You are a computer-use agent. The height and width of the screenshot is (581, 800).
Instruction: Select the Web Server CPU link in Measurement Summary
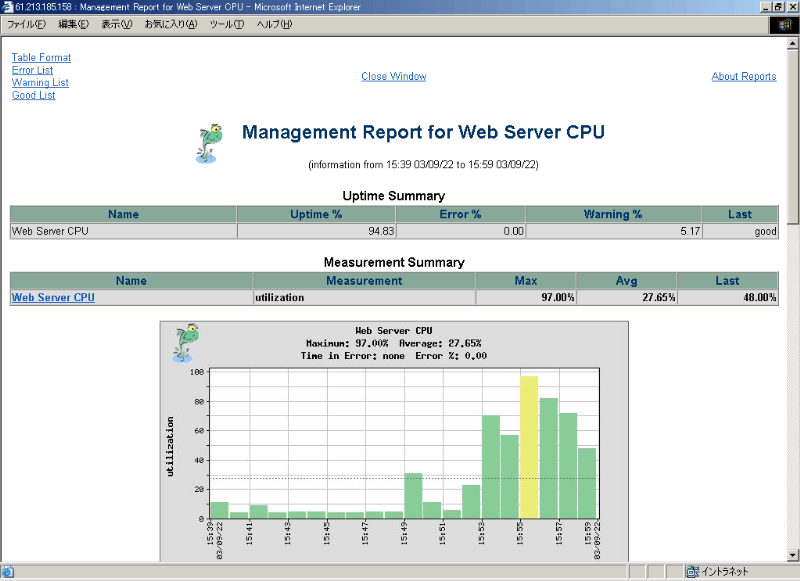click(x=53, y=298)
